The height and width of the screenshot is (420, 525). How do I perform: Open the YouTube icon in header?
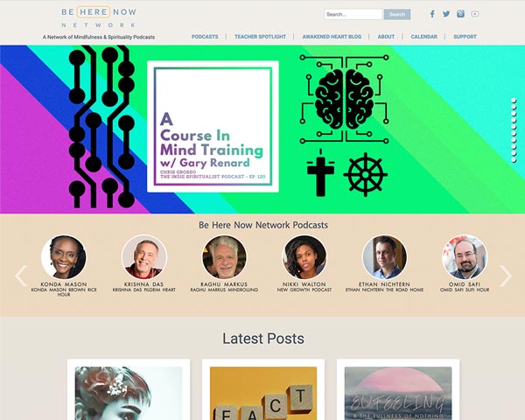coord(475,14)
